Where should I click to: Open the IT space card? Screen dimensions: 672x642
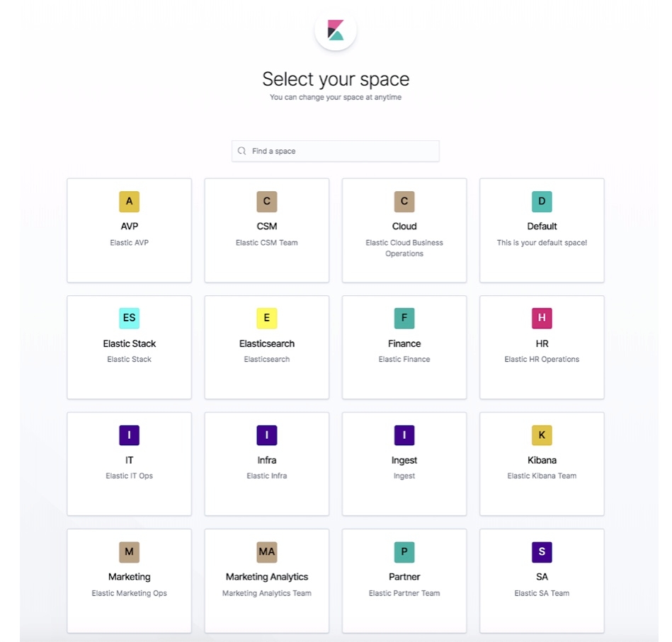(x=129, y=464)
